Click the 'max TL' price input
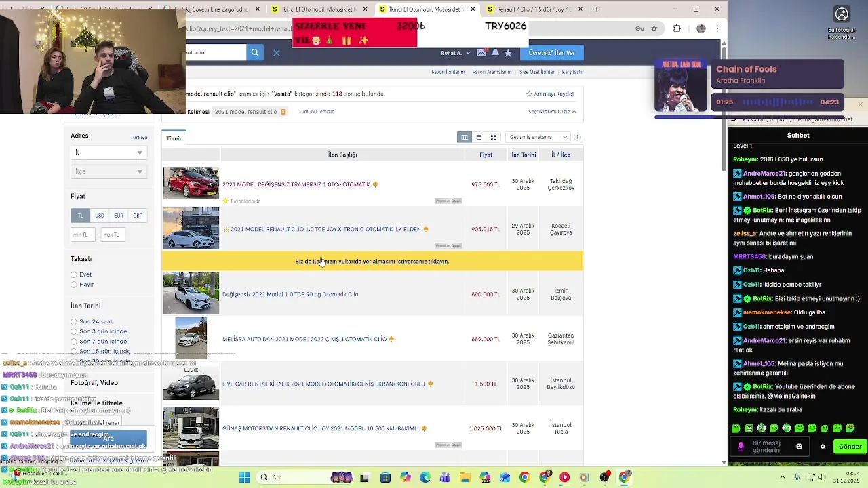The image size is (868, 488). tap(113, 235)
